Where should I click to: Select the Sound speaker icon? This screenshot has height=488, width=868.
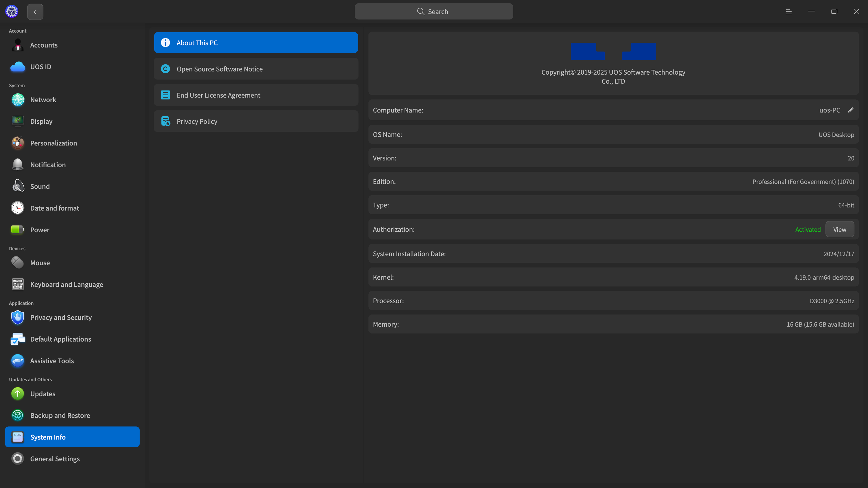click(18, 186)
